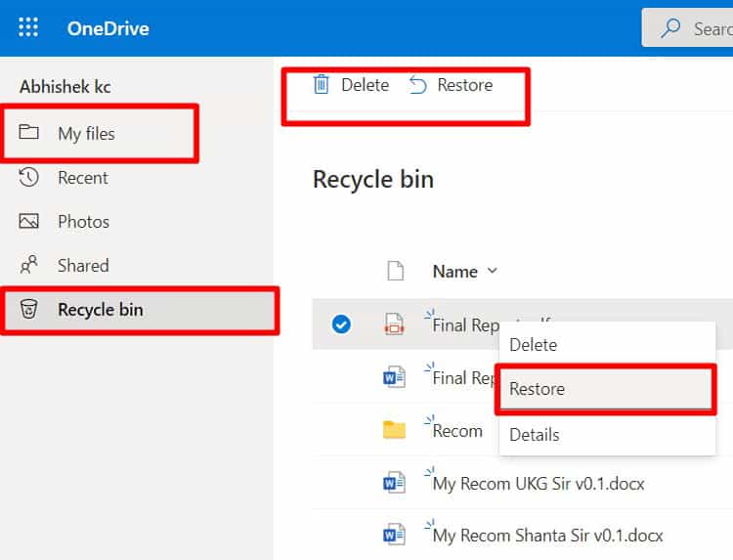This screenshot has height=560, width=733.
Task: Click the search magnifier icon
Action: 670,28
